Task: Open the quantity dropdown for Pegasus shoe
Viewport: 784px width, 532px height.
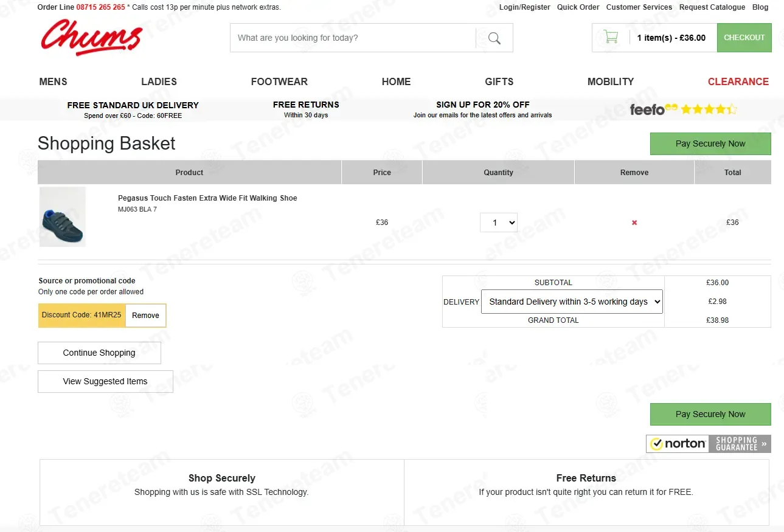Action: (x=499, y=223)
